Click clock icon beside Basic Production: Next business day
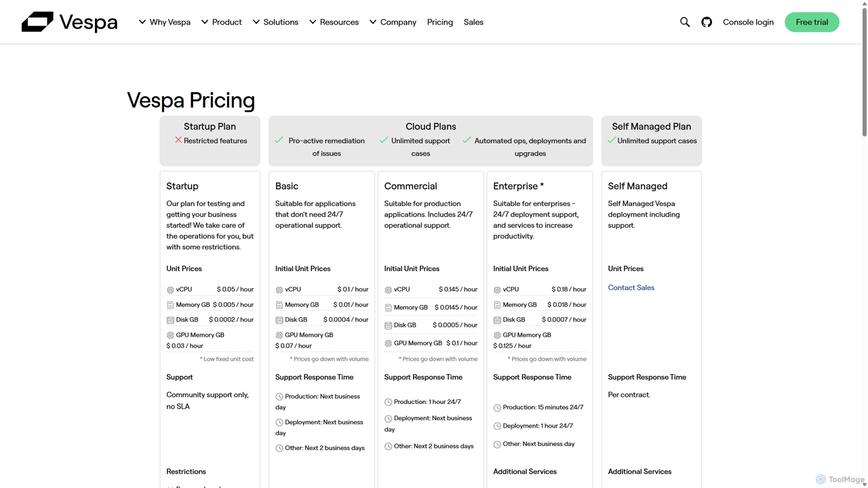The width and height of the screenshot is (868, 488). coord(279,397)
